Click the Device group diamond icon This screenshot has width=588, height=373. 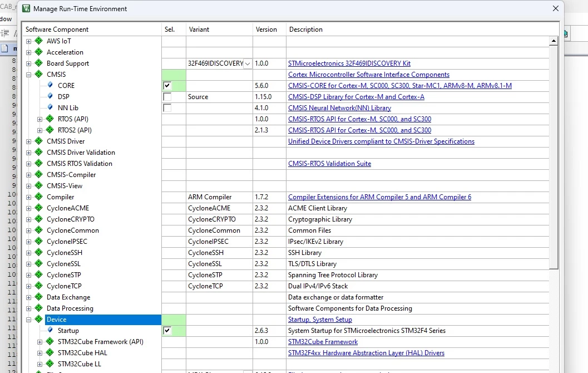click(38, 320)
